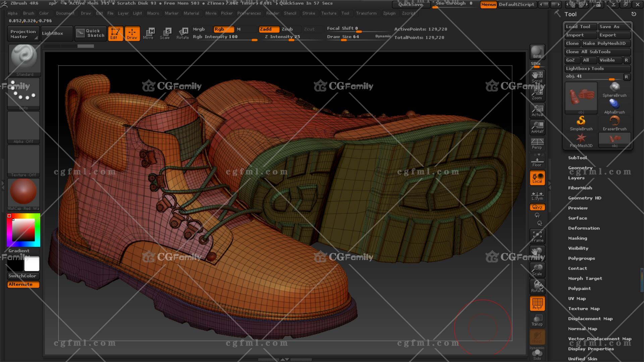
Task: Open the Zplugin menu
Action: pos(389,13)
